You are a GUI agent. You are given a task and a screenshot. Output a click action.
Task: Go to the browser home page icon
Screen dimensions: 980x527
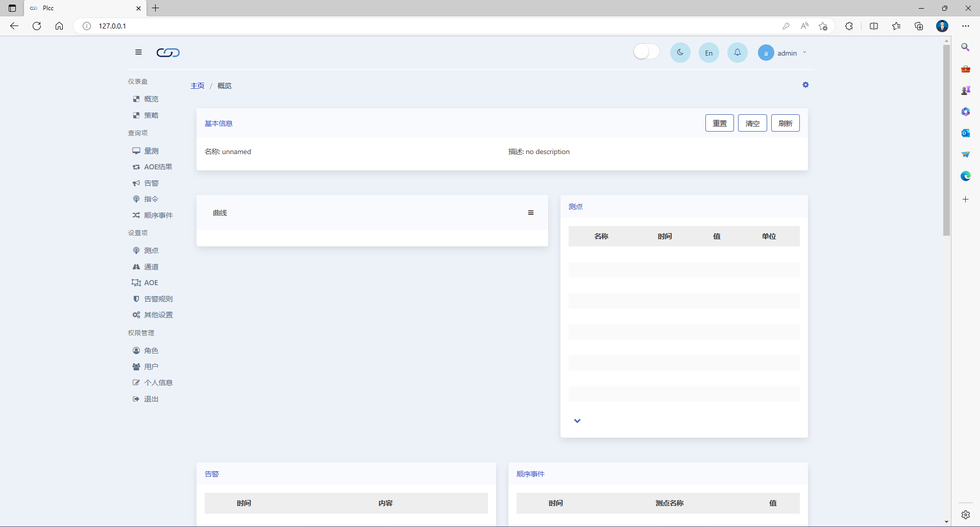pyautogui.click(x=59, y=26)
